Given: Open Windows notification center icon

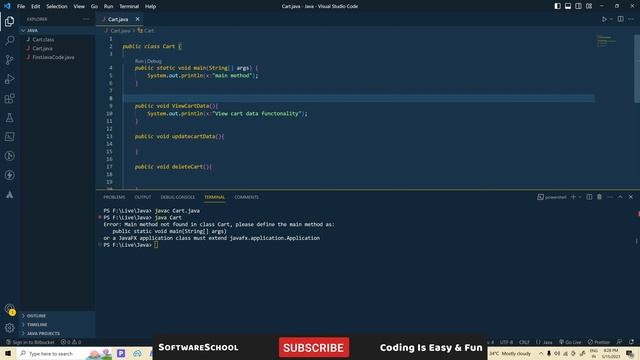Looking at the screenshot, I should [630, 353].
